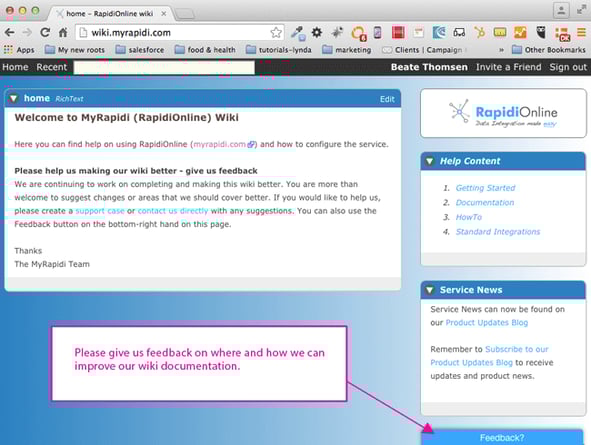Open the My new roots bookmark folder
Viewport: 591px width, 445px height.
[75, 50]
